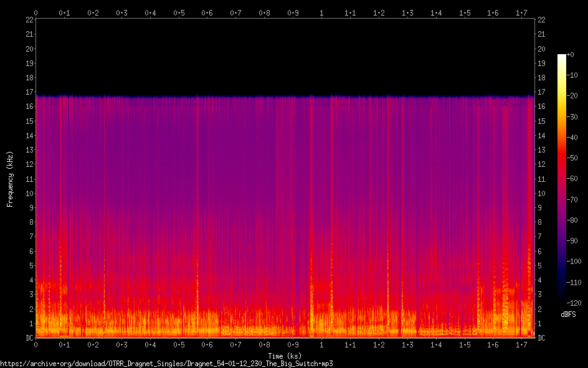Click the 'Time (ks)' axis label
The image size is (588, 368).
pyautogui.click(x=285, y=356)
